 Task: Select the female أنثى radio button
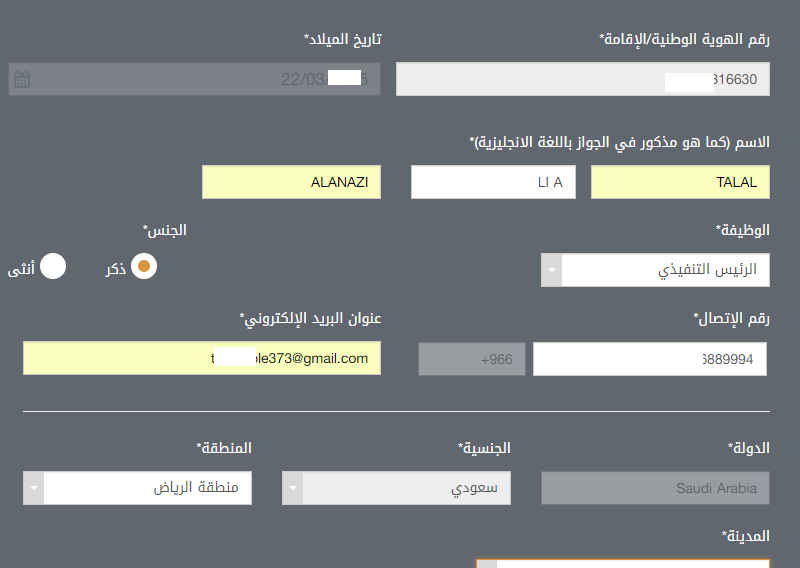coord(53,266)
